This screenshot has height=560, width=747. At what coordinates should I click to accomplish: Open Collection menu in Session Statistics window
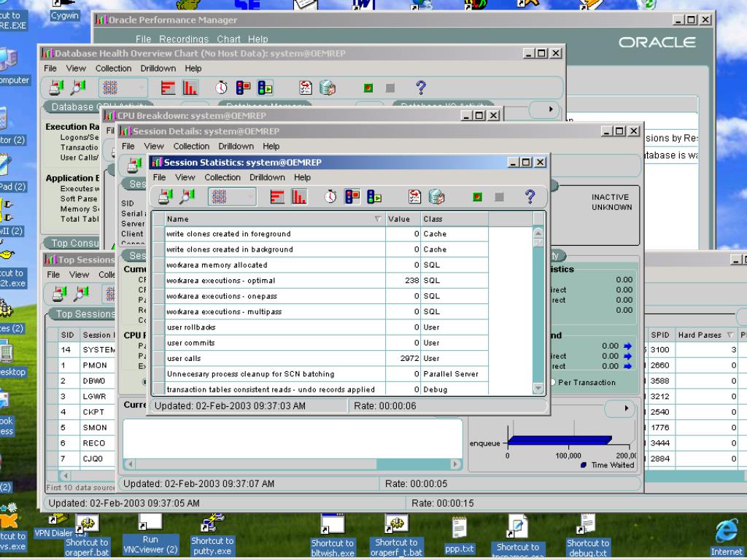coord(222,177)
